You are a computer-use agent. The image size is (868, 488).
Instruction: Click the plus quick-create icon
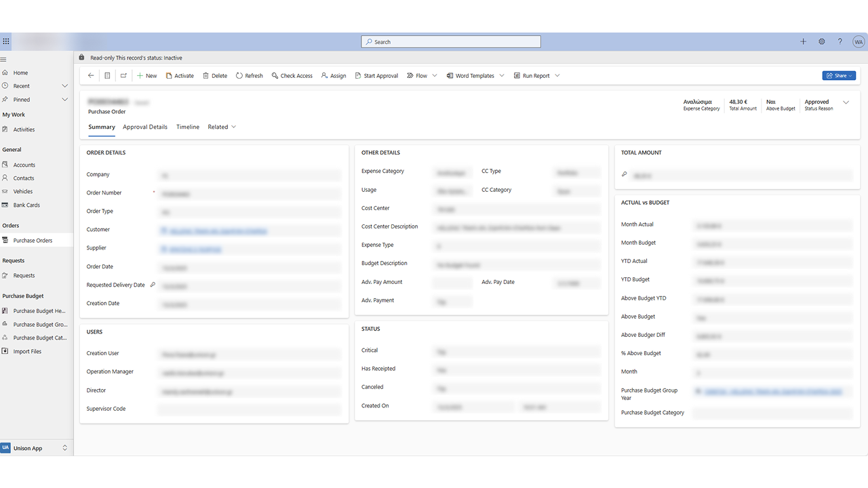coord(803,41)
